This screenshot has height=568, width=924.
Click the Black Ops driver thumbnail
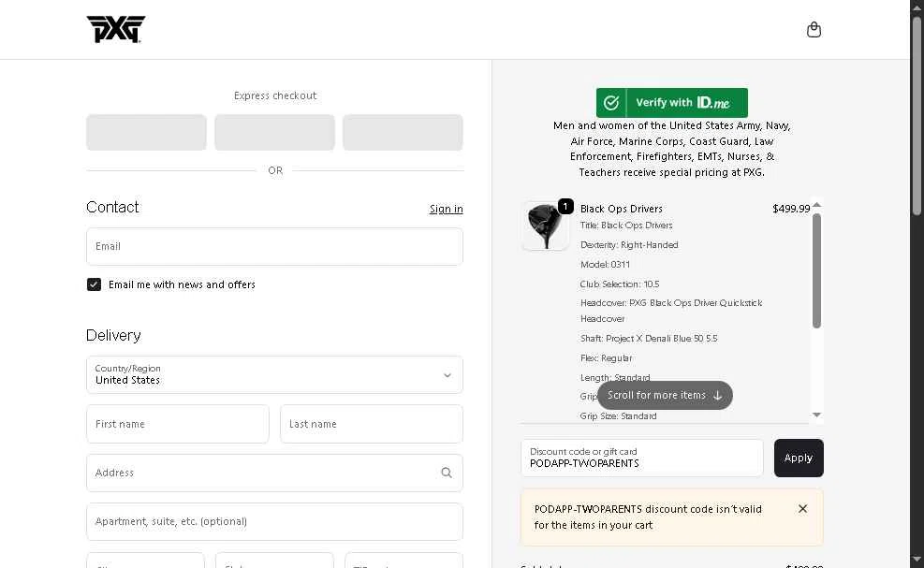[546, 226]
